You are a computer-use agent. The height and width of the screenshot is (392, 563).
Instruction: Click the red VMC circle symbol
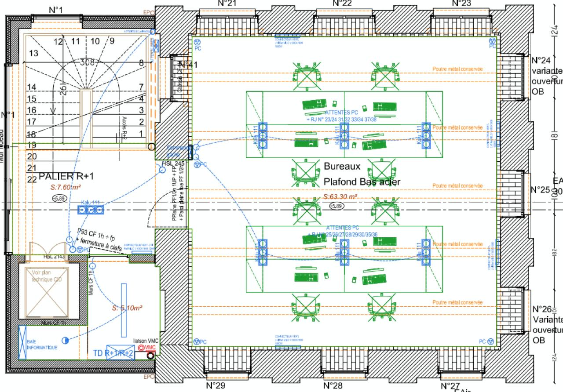tap(141, 348)
